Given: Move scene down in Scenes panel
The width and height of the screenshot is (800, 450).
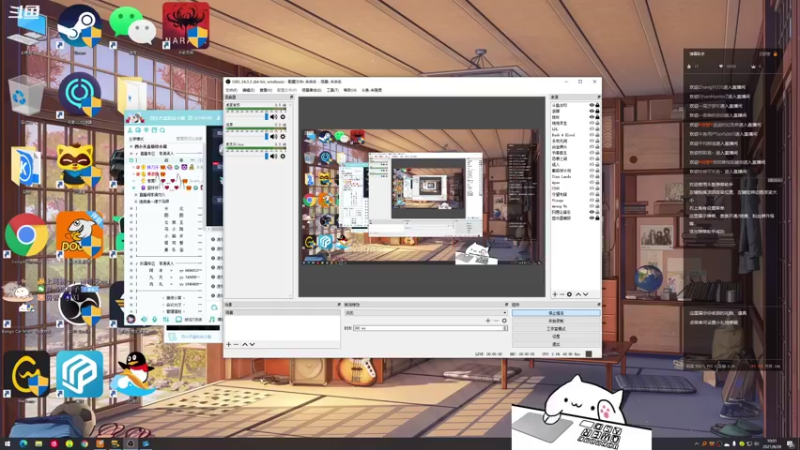Looking at the screenshot, I should 252,344.
